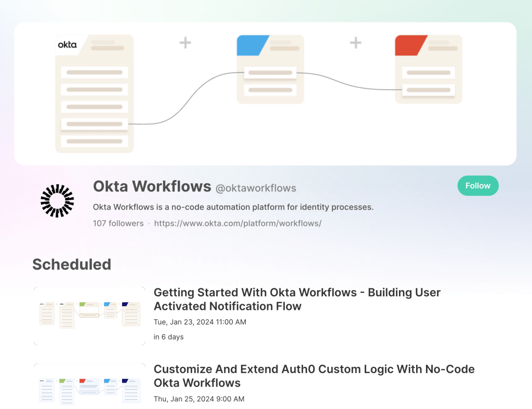Click the Auth0 Custom Logic event thumbnail
Screen dimensions: 532x409
click(89, 387)
